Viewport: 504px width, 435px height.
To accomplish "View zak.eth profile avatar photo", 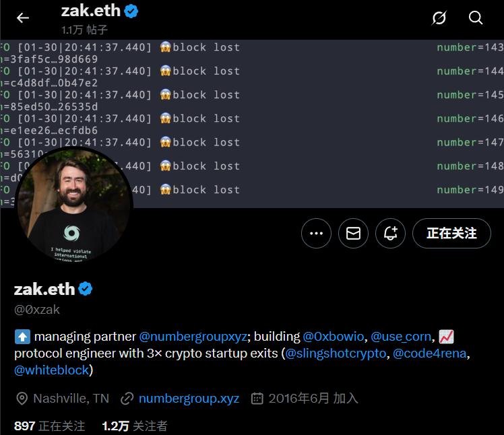I will point(74,205).
